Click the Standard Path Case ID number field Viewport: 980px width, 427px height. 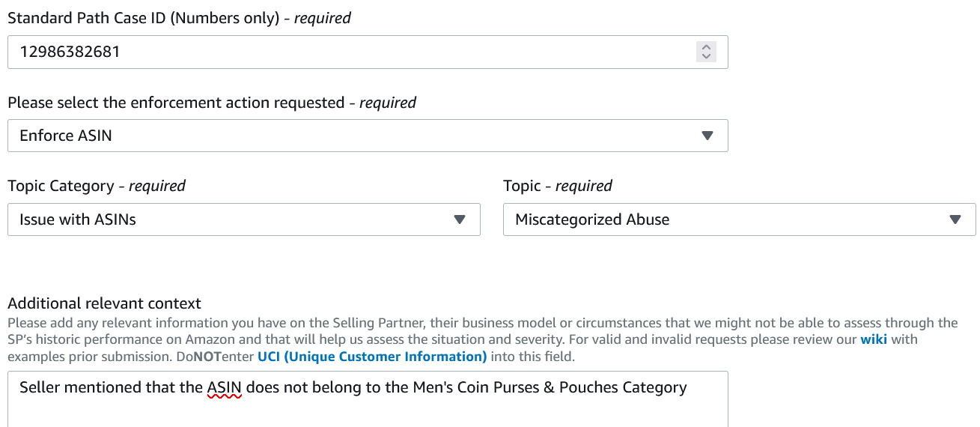coord(368,52)
